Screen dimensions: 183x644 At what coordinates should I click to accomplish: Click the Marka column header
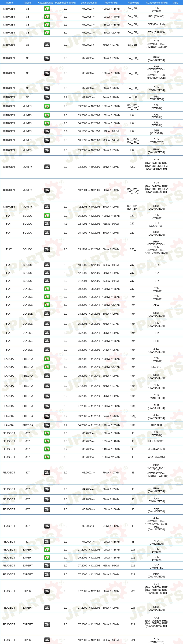click(x=9, y=3)
